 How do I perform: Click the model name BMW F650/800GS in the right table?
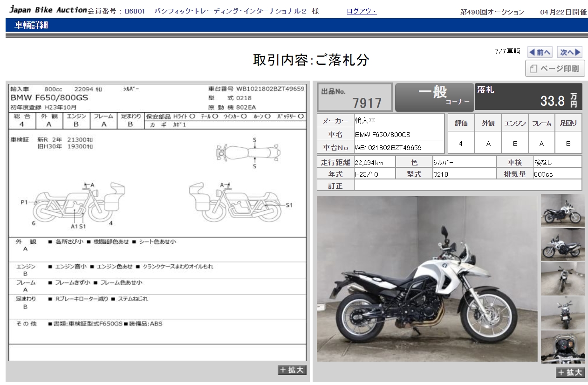(x=383, y=135)
